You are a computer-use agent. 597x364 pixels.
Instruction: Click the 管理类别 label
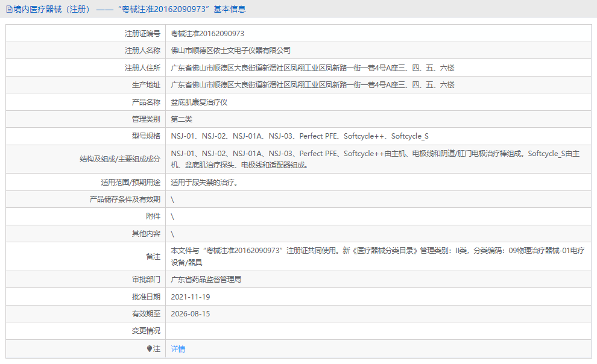click(x=146, y=119)
